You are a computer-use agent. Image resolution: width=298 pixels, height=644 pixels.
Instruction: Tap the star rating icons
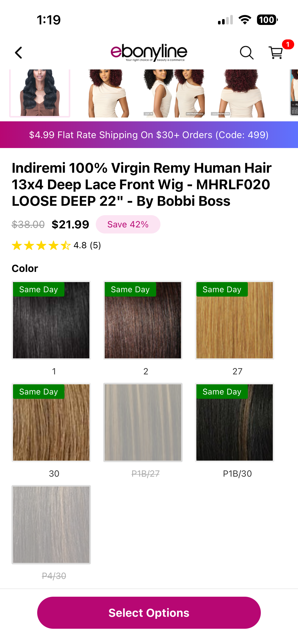click(x=41, y=245)
